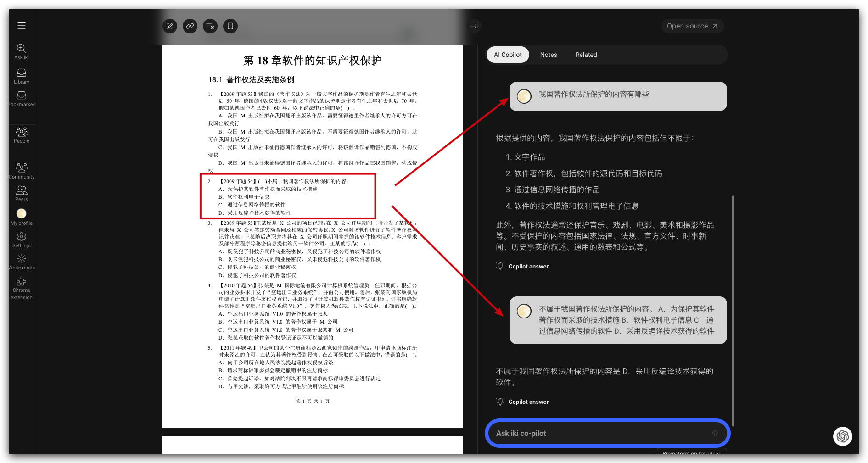The width and height of the screenshot is (868, 463).
Task: Click the second Copilot answer lightbulb icon
Action: coord(500,402)
